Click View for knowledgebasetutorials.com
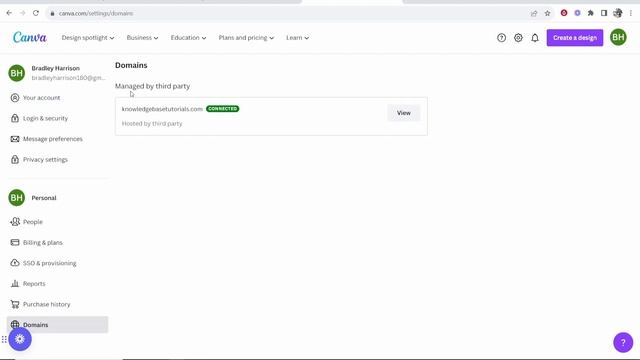The image size is (640, 360). tap(404, 113)
